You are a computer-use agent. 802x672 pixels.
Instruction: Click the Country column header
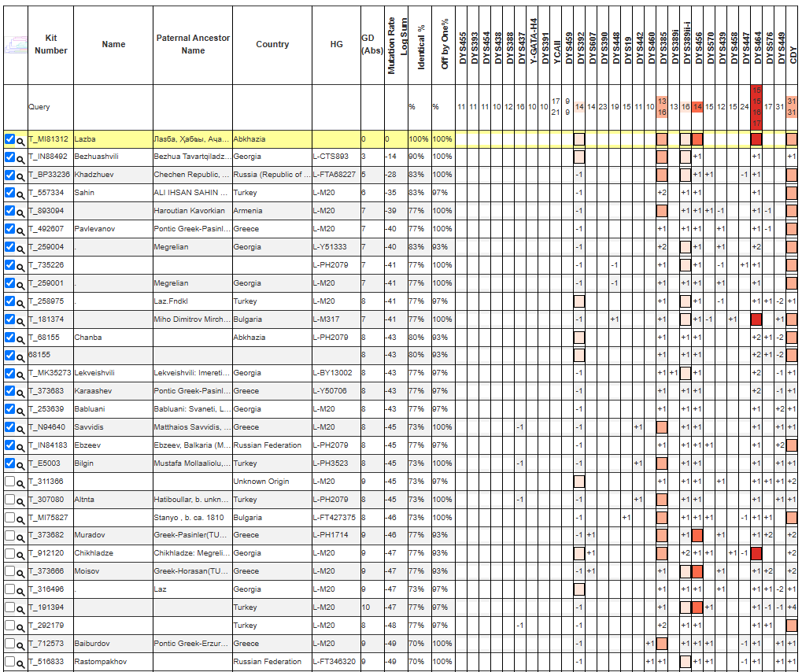coord(272,45)
